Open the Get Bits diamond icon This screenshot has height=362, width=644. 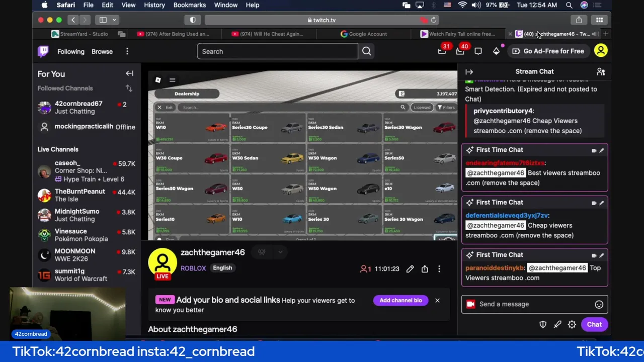(x=497, y=51)
